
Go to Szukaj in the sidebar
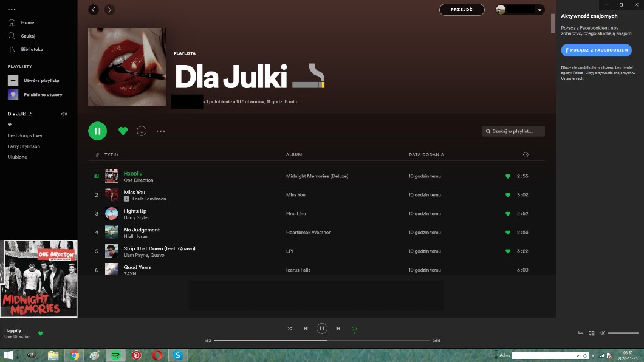coord(27,36)
